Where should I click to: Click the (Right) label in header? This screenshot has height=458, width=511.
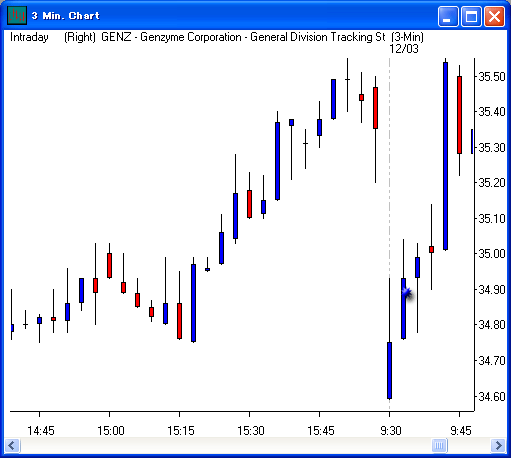80,37
